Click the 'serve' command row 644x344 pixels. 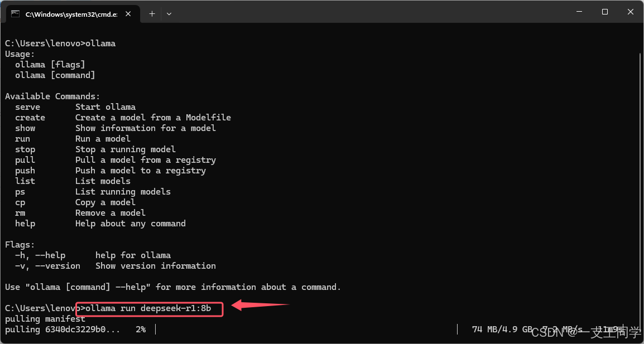pyautogui.click(x=75, y=107)
